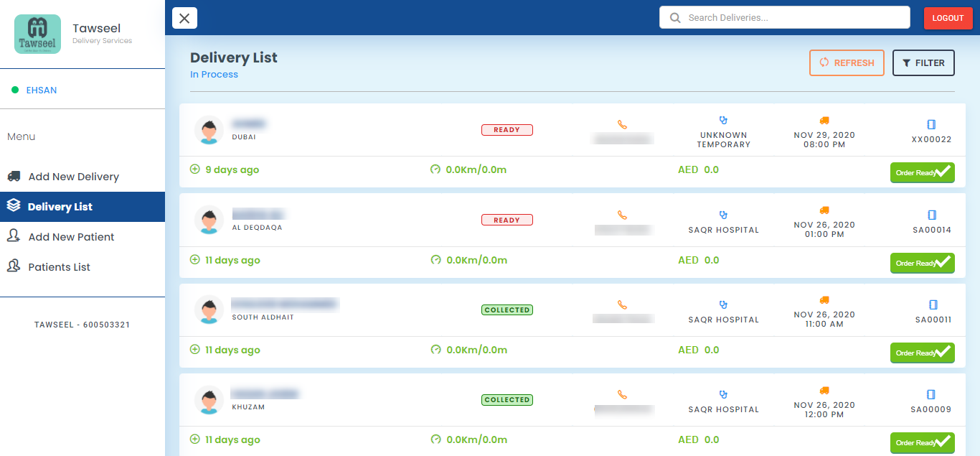Screen dimensions: 980x456
Task: Click stethoscope icon in SA00014 row
Action: tap(723, 215)
